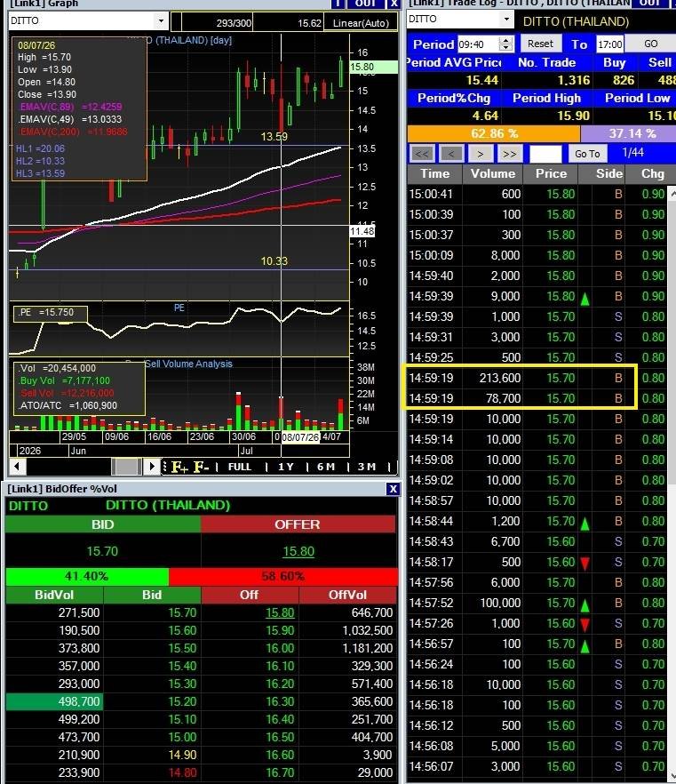
Task: Click the green BID header
Action: tap(103, 524)
